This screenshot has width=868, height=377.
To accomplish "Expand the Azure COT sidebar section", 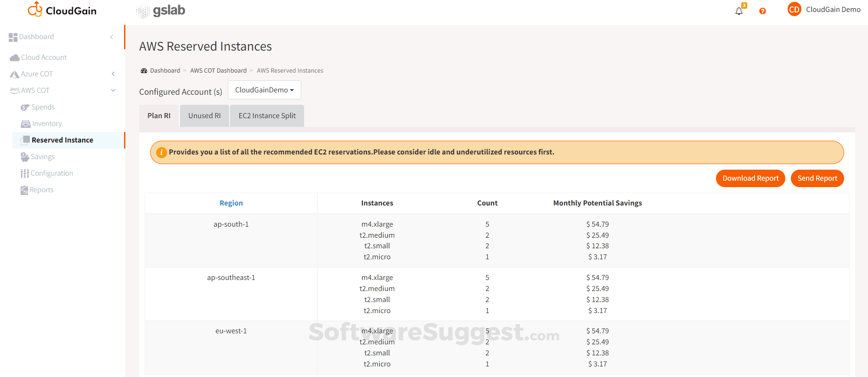I will pos(113,74).
